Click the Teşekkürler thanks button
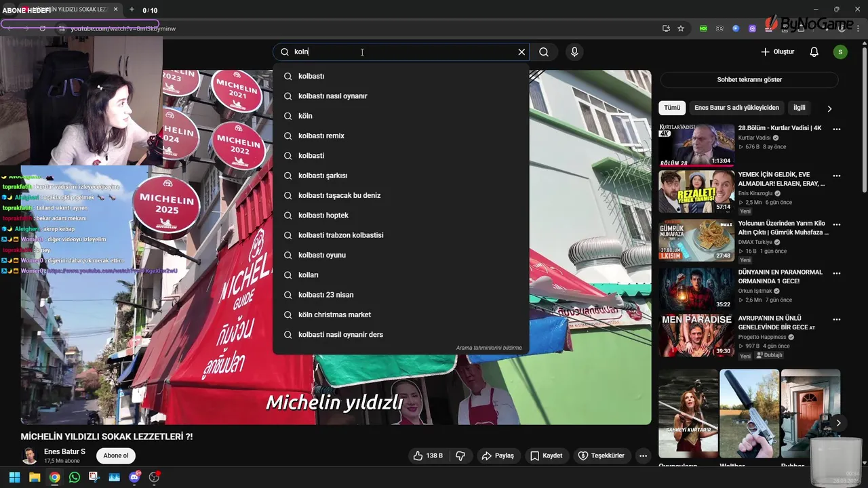Image resolution: width=868 pixels, height=488 pixels. click(x=601, y=455)
